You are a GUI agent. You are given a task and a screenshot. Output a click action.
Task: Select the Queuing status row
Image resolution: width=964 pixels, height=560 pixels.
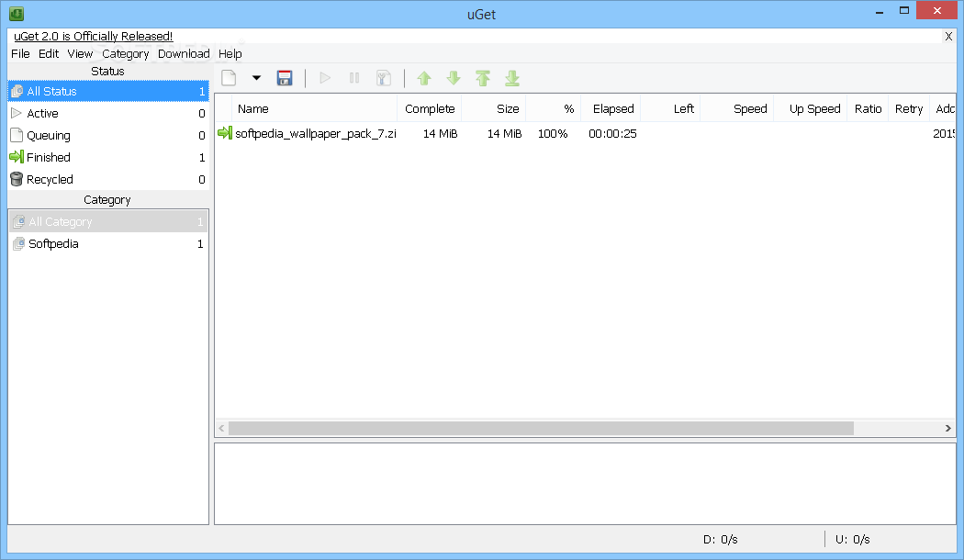click(108, 135)
